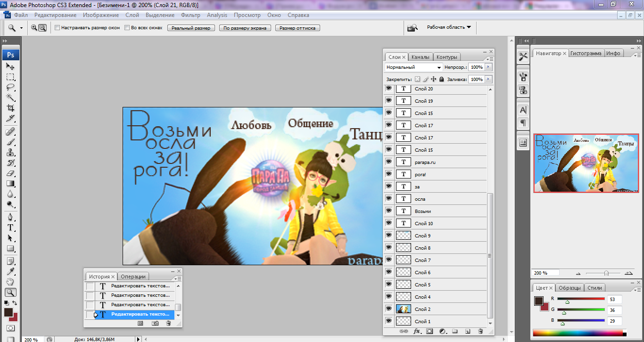The height and width of the screenshot is (342, 644).
Task: Click zoom in mode icon in options bar
Action: (x=34, y=28)
